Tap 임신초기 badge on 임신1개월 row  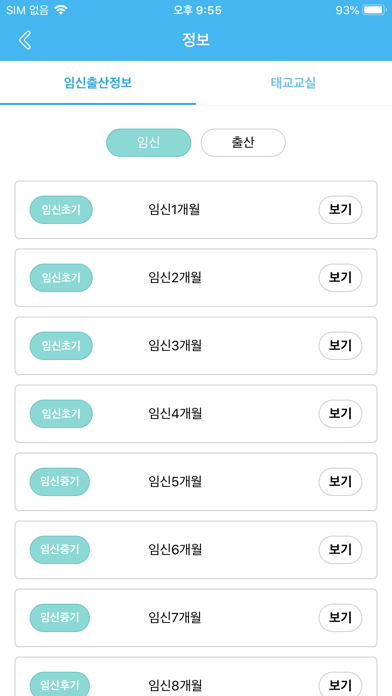[x=61, y=210]
